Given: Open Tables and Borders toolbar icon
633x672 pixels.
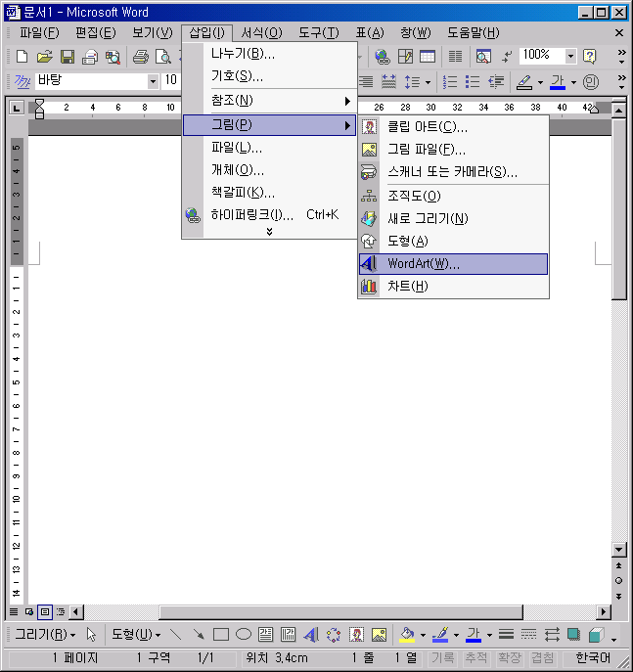Looking at the screenshot, I should click(405, 57).
